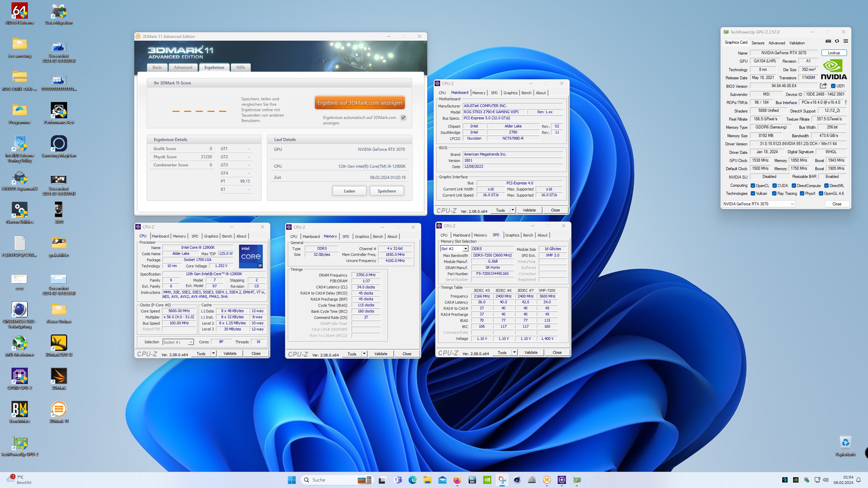The height and width of the screenshot is (488, 868).
Task: Expand Tools arrow in CPU-Z Mainboard window
Action: point(513,210)
